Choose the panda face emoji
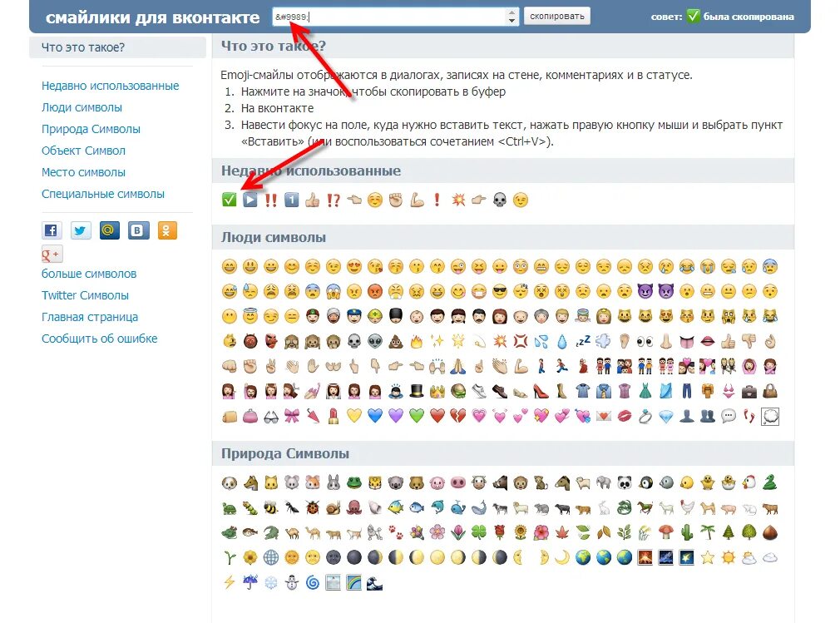The height and width of the screenshot is (623, 840). [x=624, y=482]
